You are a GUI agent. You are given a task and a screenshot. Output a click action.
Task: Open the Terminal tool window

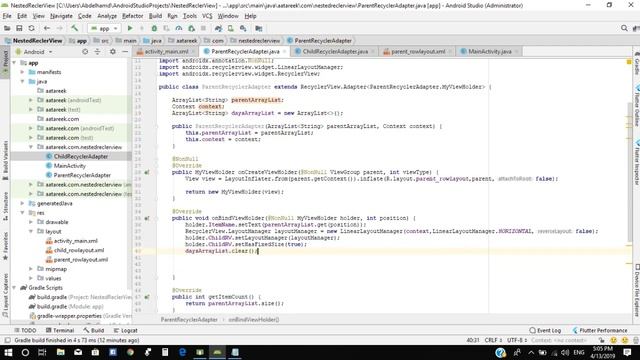pos(60,330)
